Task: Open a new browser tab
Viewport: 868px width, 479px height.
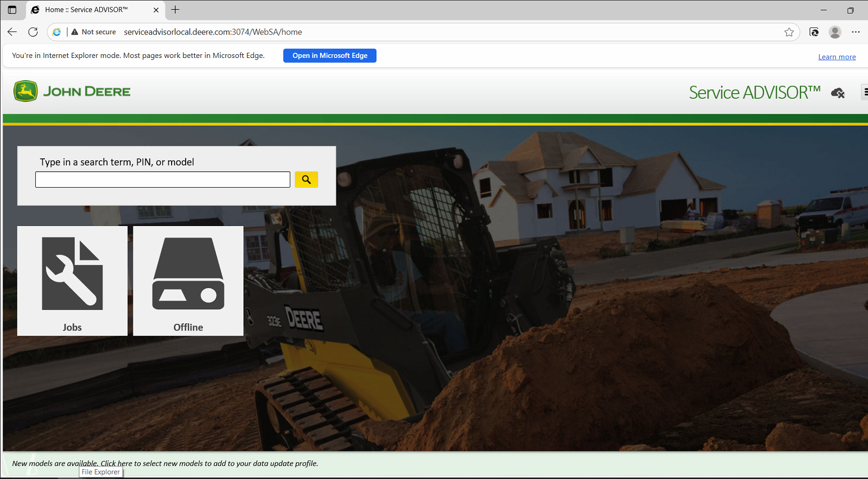Action: [175, 9]
